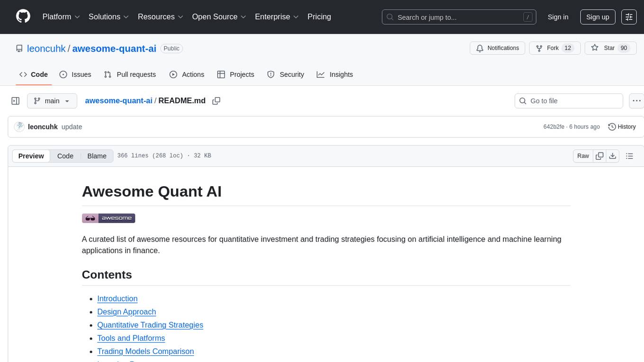Open the Issues tab
Viewport: 644px width, 362px height.
[75, 74]
